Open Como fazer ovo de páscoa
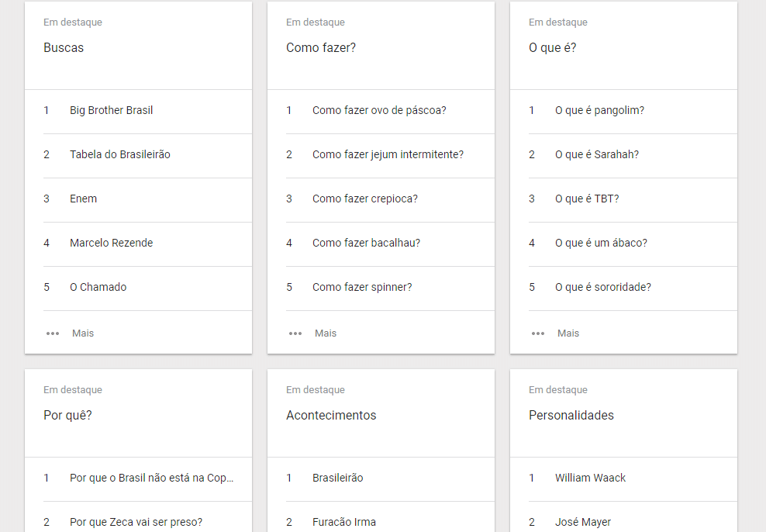 [379, 110]
